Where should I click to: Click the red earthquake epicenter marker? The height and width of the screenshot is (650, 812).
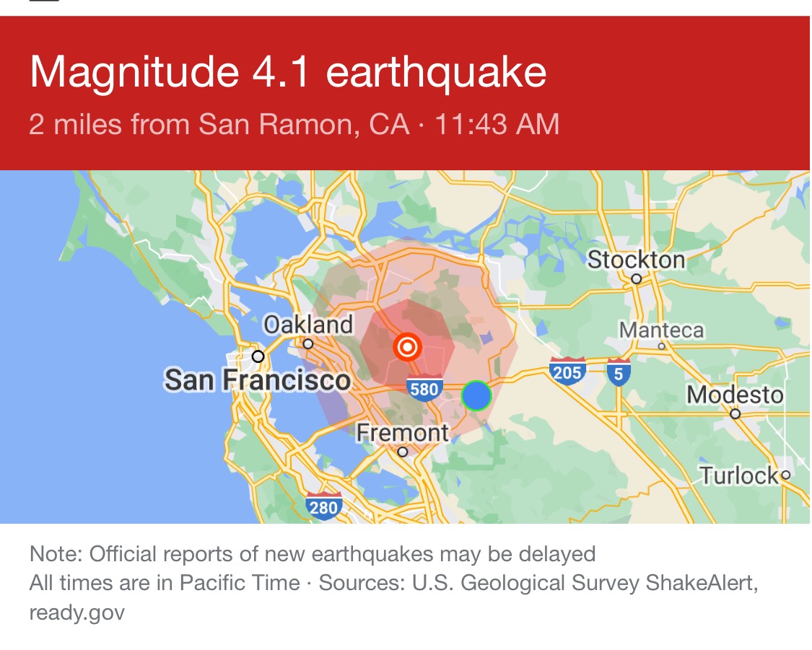[x=407, y=347]
